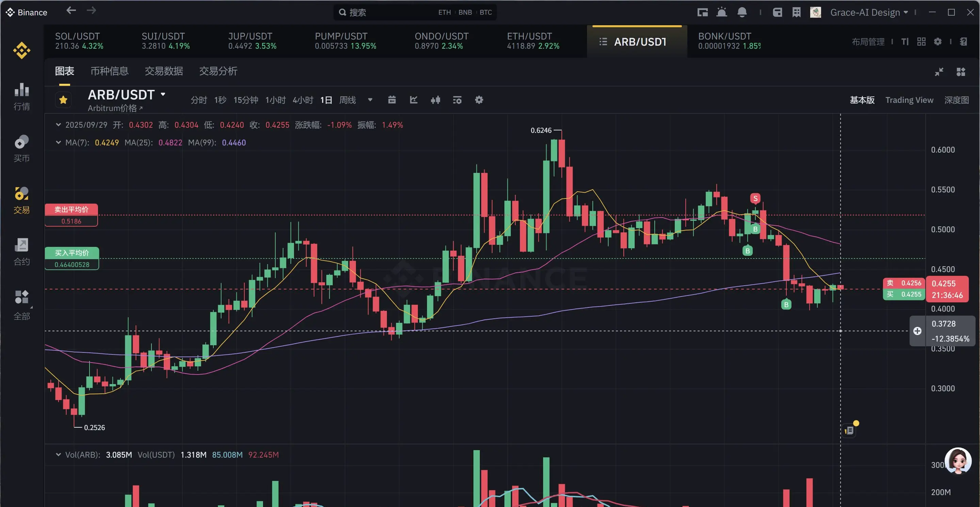The image size is (980, 507).
Task: Open the help question-mark icon
Action: [963, 42]
